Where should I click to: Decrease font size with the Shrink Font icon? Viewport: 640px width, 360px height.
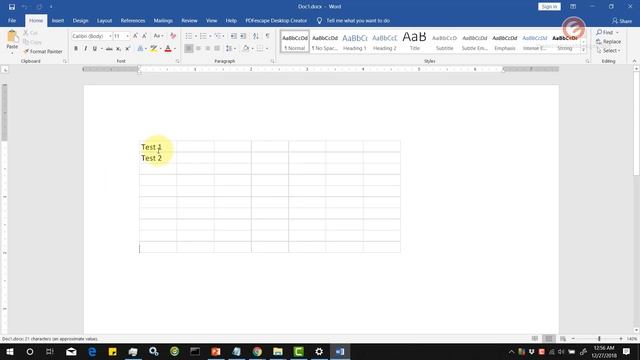pyautogui.click(x=144, y=36)
